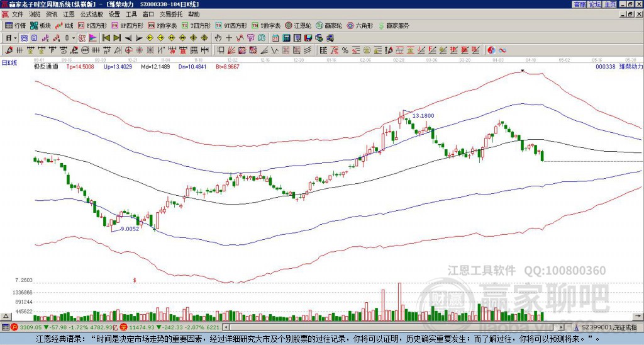
Task: Click the color flag icon beside the 权 button
Action: coord(93,38)
